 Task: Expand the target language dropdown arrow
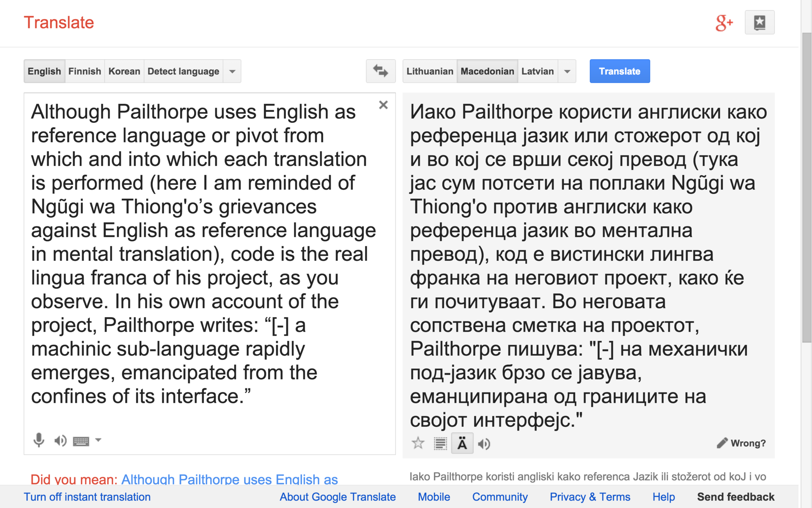[567, 71]
